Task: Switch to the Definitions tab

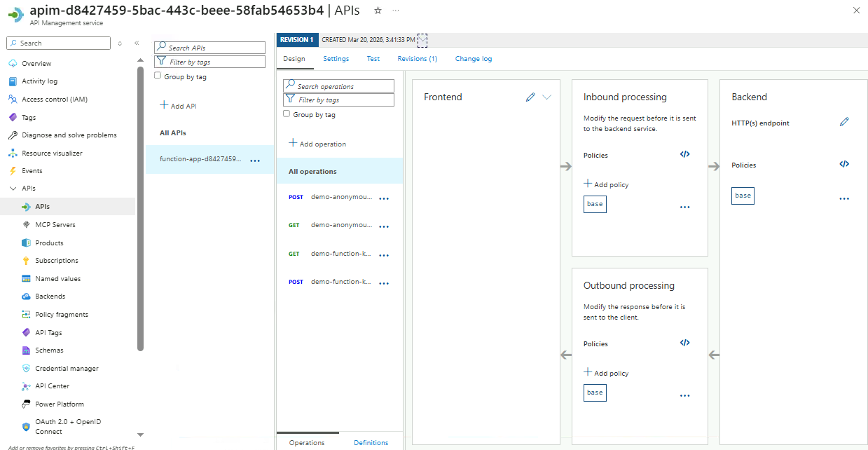Action: tap(371, 442)
